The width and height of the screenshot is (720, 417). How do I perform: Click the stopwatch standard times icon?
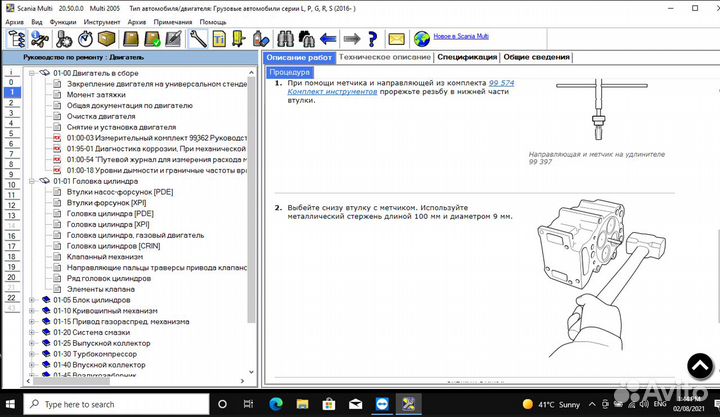[x=85, y=39]
